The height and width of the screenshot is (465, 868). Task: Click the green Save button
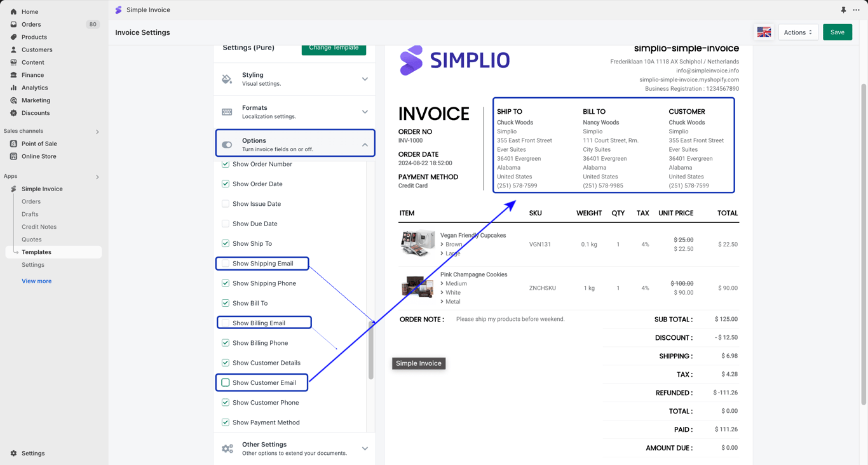coord(837,32)
